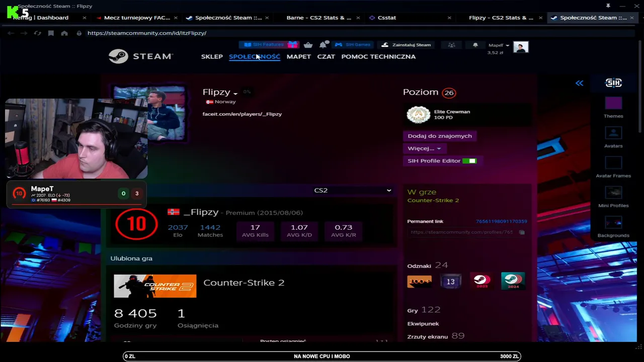Click the 100+ badge icon
The width and height of the screenshot is (644, 362).
coord(420,281)
